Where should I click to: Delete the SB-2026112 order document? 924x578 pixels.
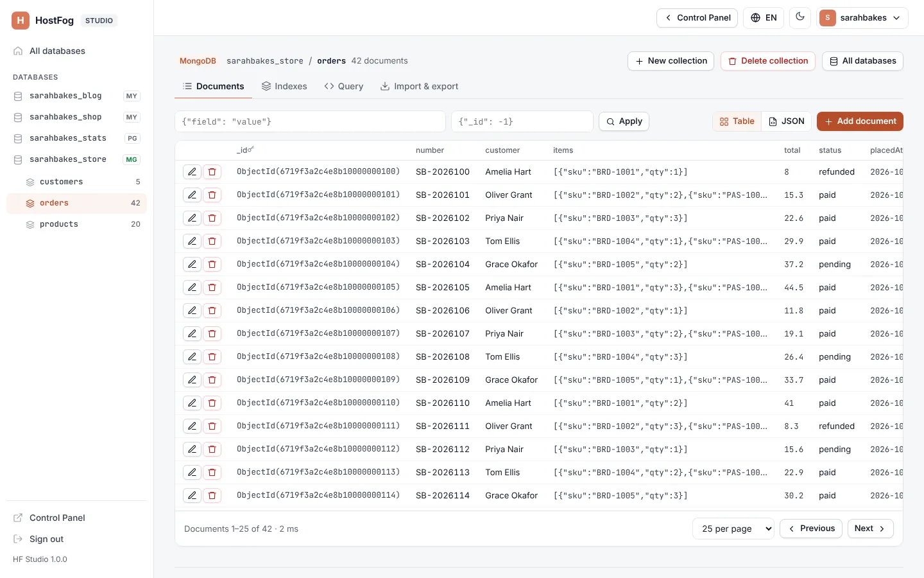click(x=212, y=450)
